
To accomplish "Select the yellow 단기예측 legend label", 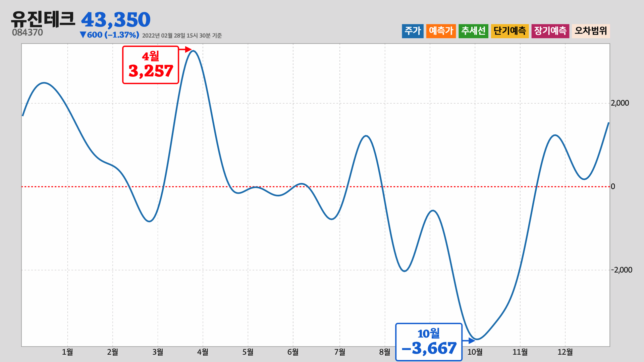I will pyautogui.click(x=510, y=31).
